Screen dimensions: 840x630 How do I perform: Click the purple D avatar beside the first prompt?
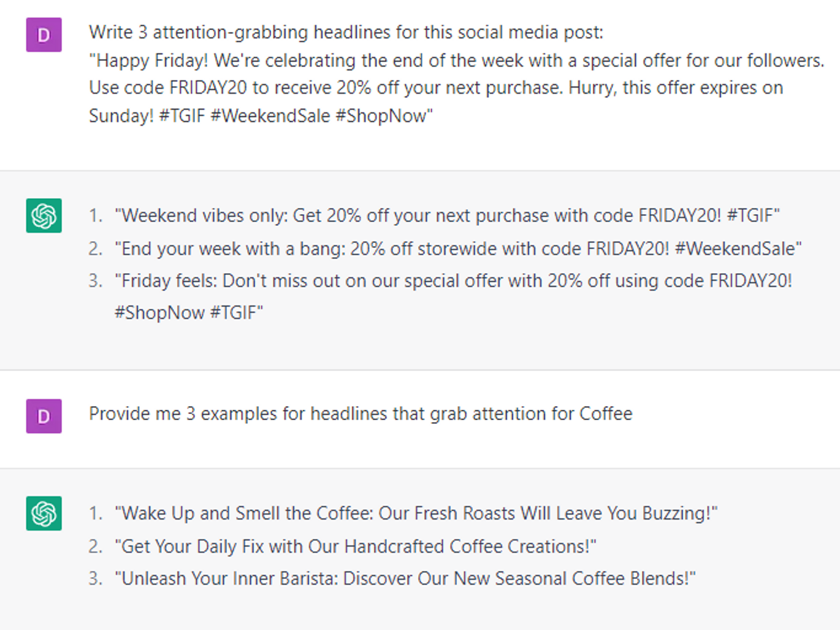click(x=44, y=35)
